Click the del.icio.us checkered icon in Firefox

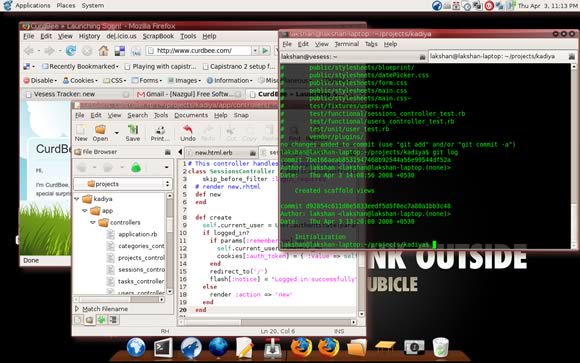point(119,51)
